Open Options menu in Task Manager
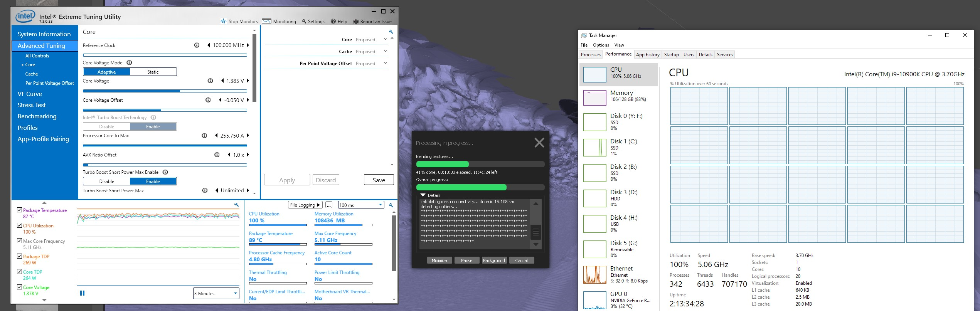 point(601,45)
